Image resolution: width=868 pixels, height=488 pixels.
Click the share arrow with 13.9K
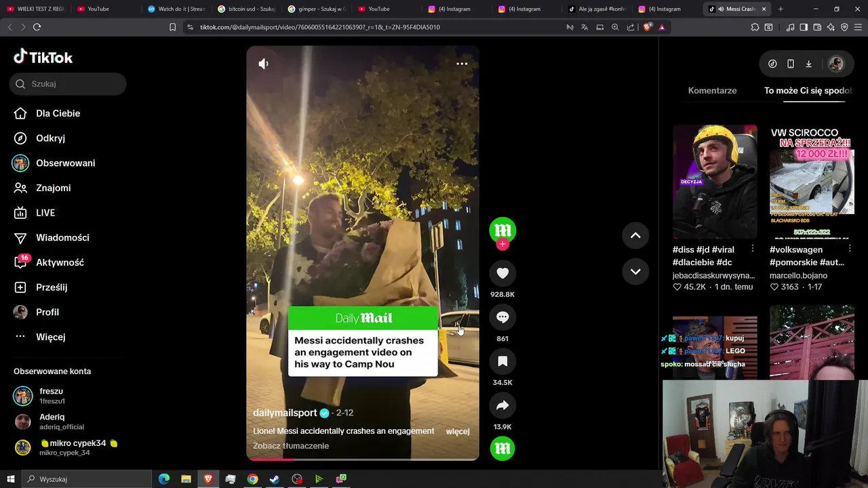[502, 405]
